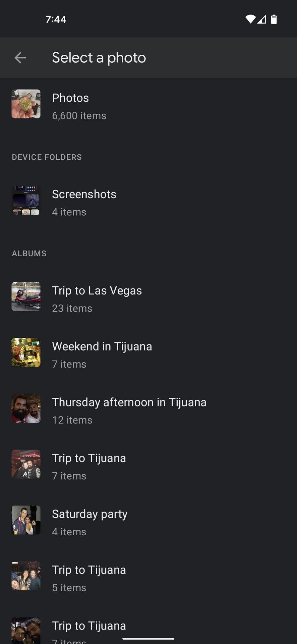The width and height of the screenshot is (297, 644).
Task: Open the Screenshots folder thumbnail
Action: pyautogui.click(x=26, y=200)
